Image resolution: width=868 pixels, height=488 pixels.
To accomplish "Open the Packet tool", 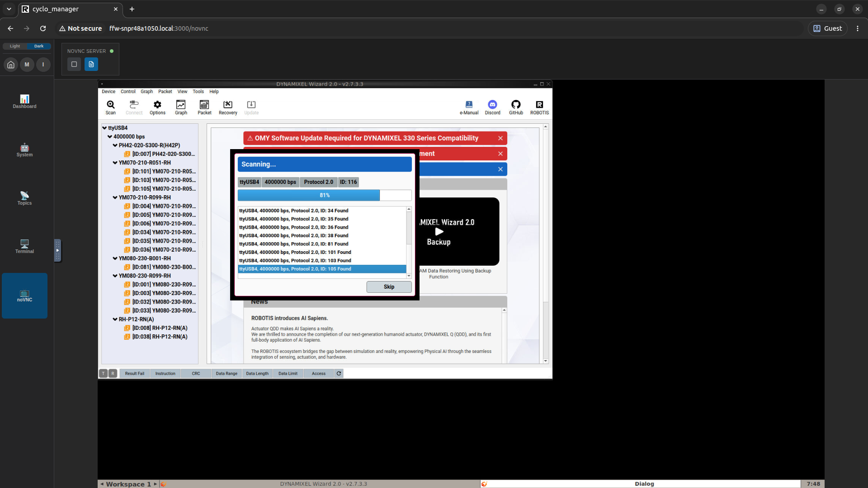I will pyautogui.click(x=204, y=108).
